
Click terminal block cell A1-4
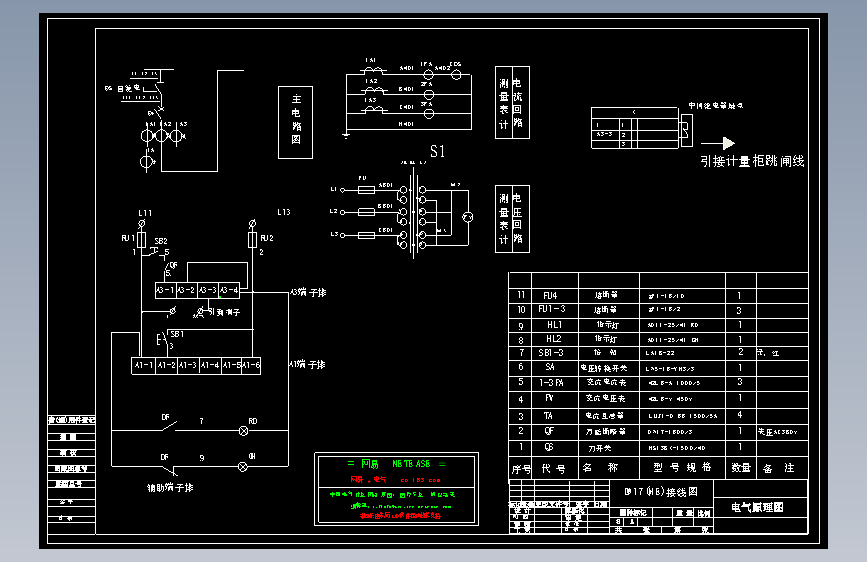coord(210,365)
